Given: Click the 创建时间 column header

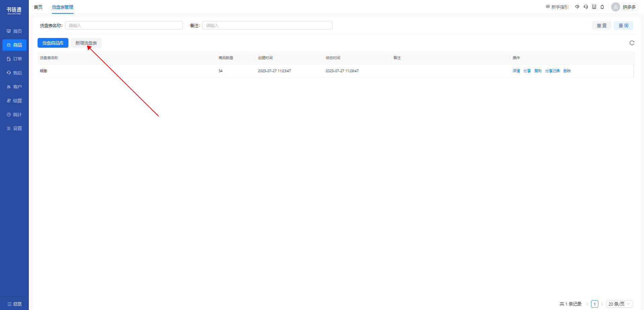Looking at the screenshot, I should pyautogui.click(x=265, y=58).
